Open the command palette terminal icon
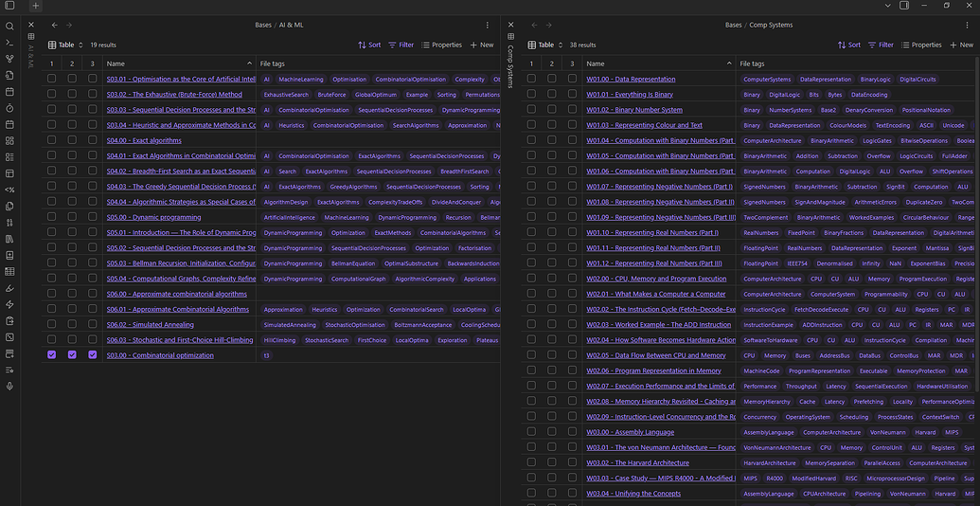The height and width of the screenshot is (506, 980). (x=9, y=43)
